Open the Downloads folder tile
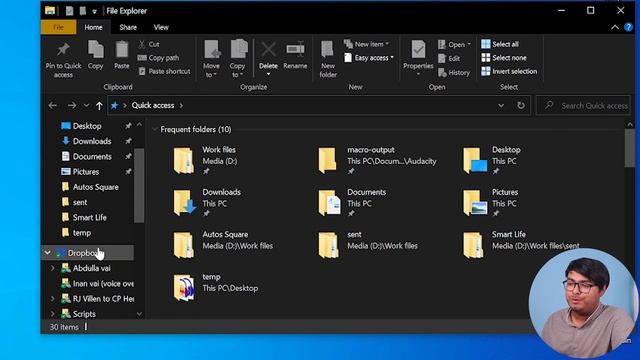The height and width of the screenshot is (360, 640). tap(207, 203)
